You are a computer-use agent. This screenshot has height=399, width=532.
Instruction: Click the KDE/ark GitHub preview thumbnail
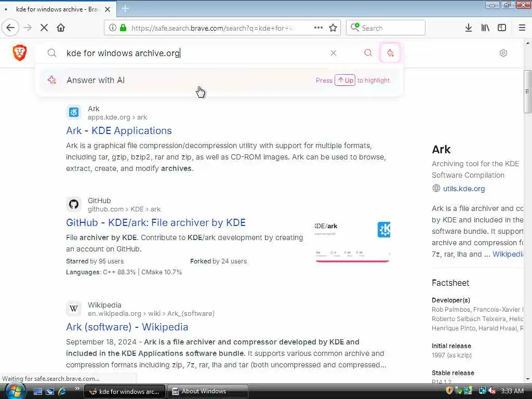[x=353, y=241]
